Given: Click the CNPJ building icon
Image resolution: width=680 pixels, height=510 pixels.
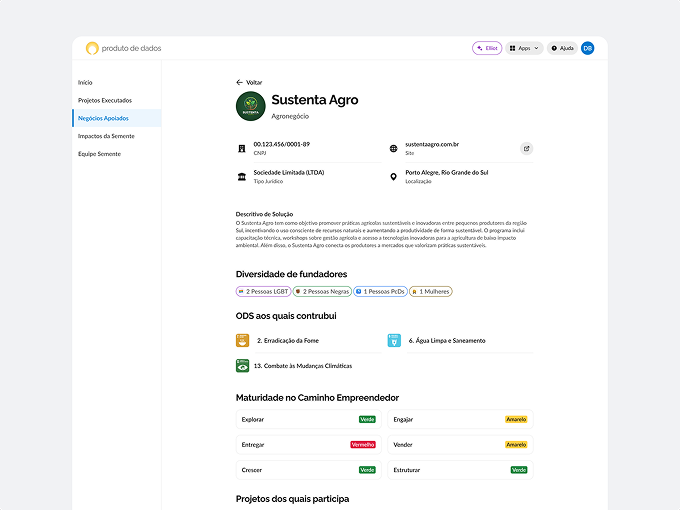Looking at the screenshot, I should 241,148.
